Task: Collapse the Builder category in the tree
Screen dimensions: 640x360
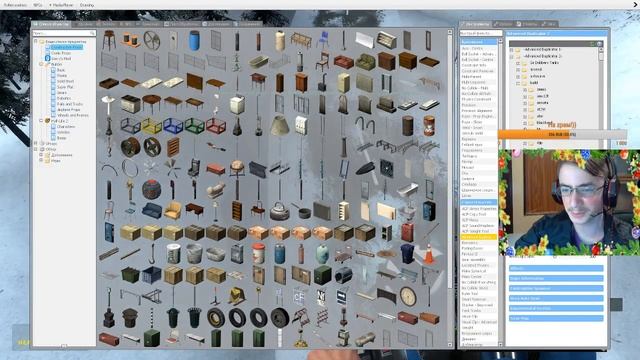Action: [x=41, y=64]
